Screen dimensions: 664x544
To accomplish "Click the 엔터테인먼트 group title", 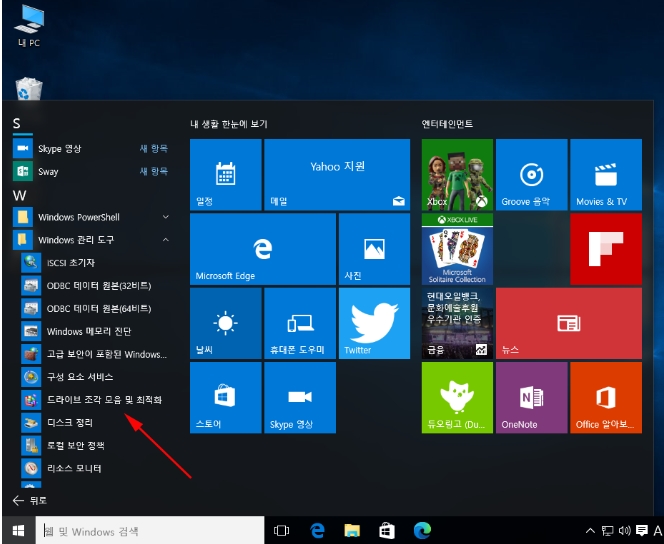I will [447, 124].
